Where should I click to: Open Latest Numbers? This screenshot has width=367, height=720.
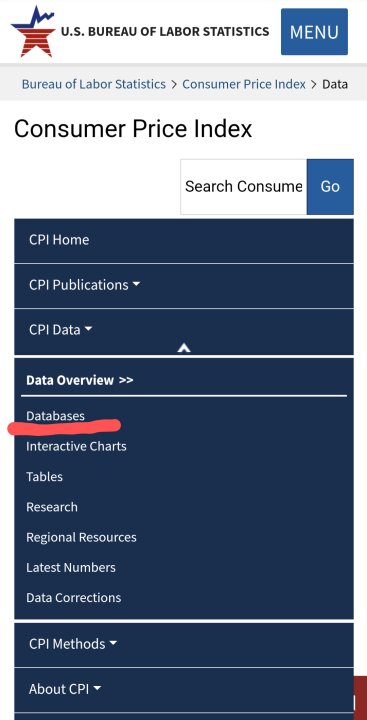coord(71,568)
